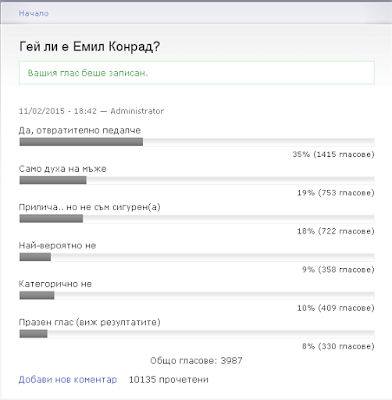Select the 19% (753 гласове) count text
Image resolution: width=392 pixels, height=400 pixels.
(336, 193)
